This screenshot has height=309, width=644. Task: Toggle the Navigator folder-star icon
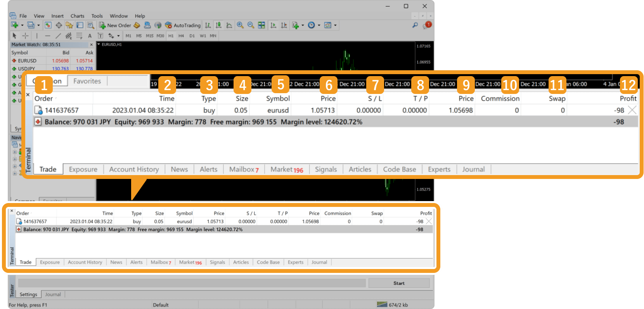coord(69,25)
